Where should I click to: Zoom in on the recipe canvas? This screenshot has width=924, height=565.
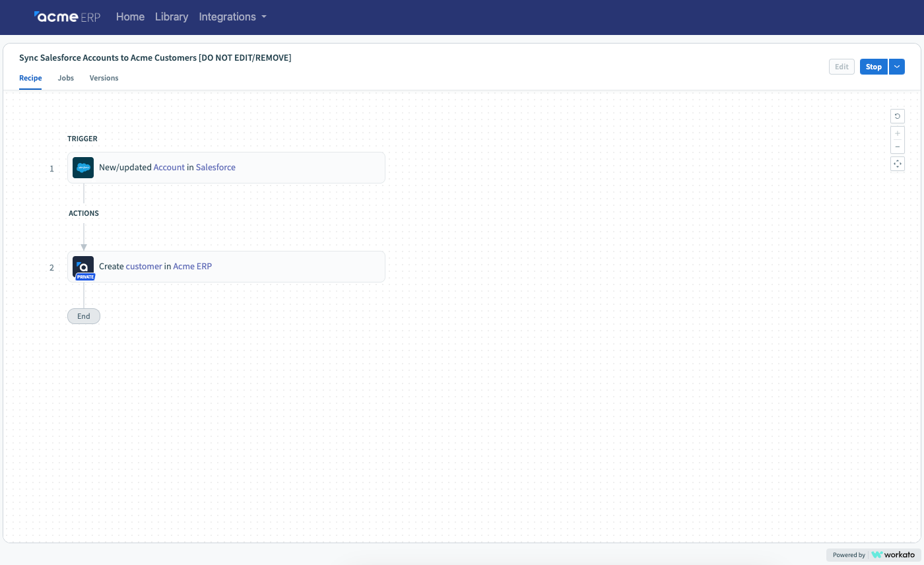(x=897, y=133)
